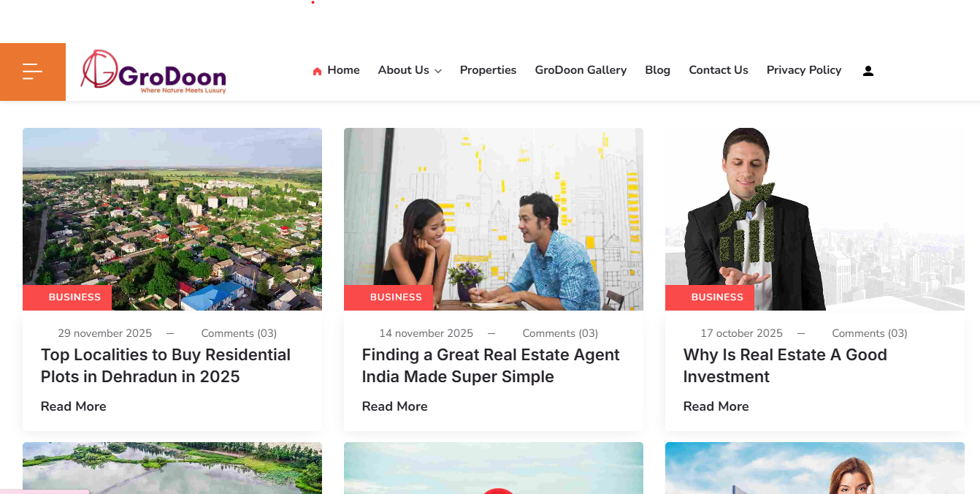Open title Top Localities to Buy Residential Plots
Viewport: 980px width, 494px height.
click(166, 366)
